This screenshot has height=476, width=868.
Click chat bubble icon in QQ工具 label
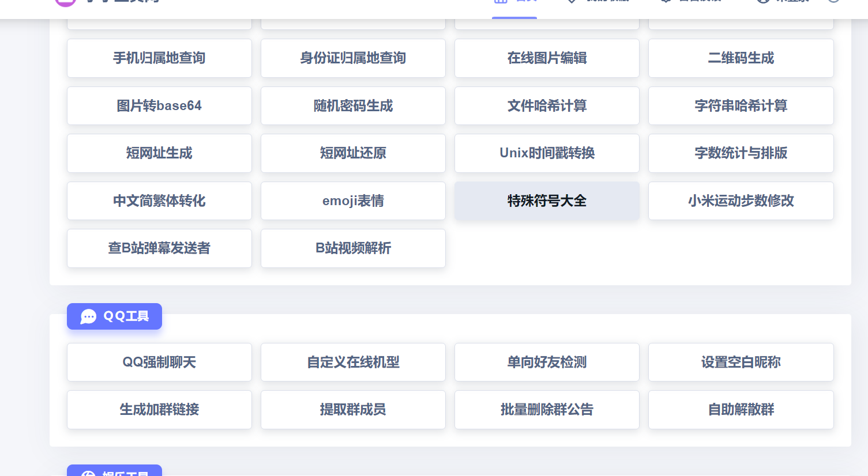click(x=88, y=316)
